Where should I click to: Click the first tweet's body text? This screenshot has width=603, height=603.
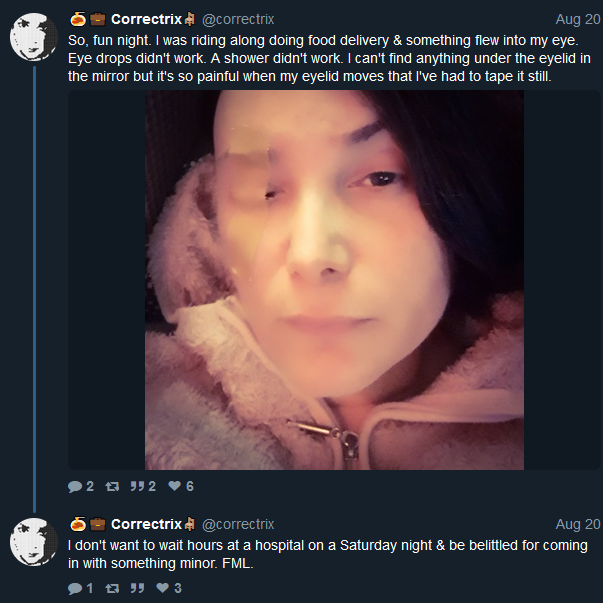pos(329,58)
